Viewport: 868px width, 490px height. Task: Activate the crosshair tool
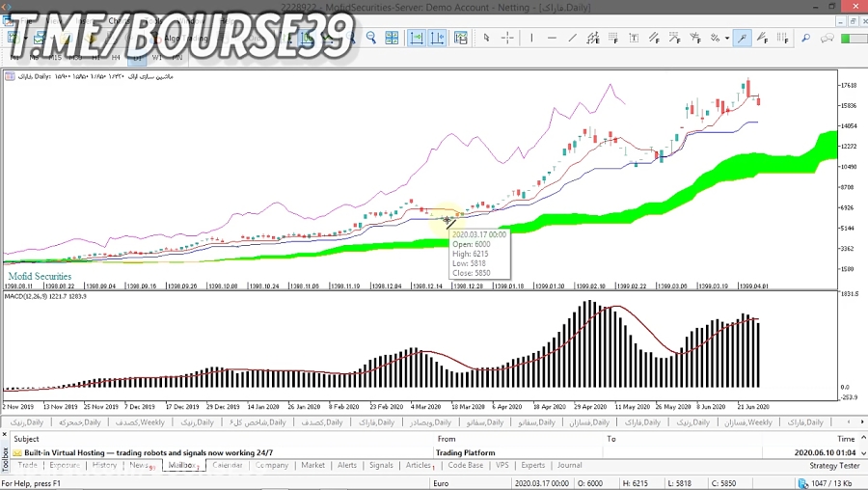tap(507, 39)
